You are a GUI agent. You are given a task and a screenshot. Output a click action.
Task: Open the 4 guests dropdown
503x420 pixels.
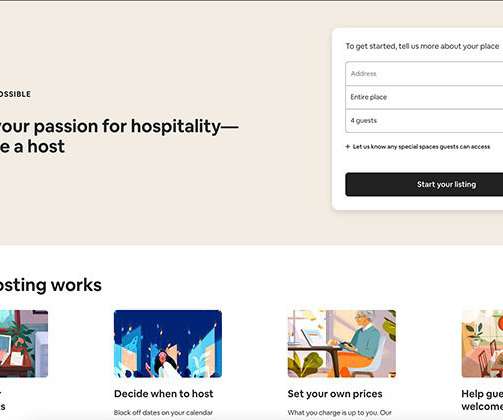(424, 121)
